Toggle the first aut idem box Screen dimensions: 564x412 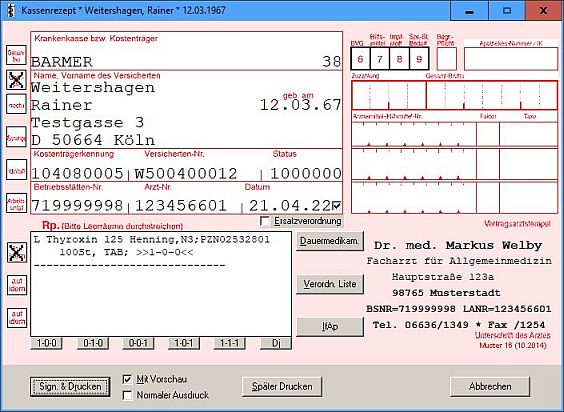[x=17, y=285]
